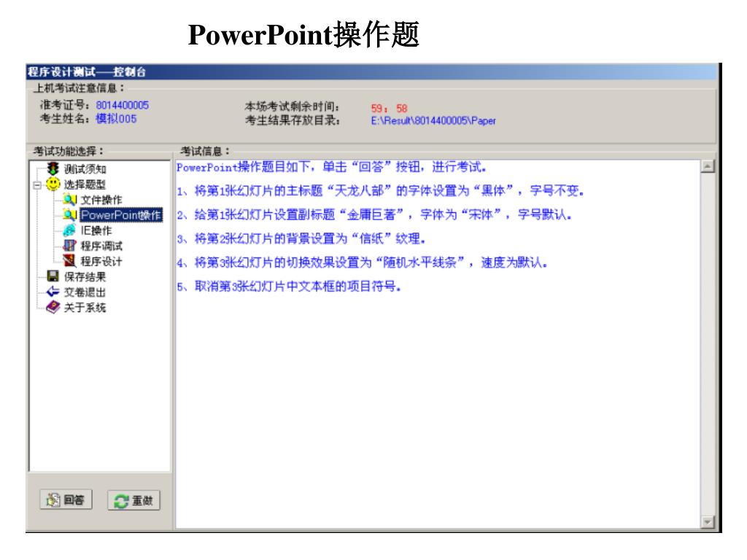
Task: Choose 文件操作 question type
Action: [101, 200]
